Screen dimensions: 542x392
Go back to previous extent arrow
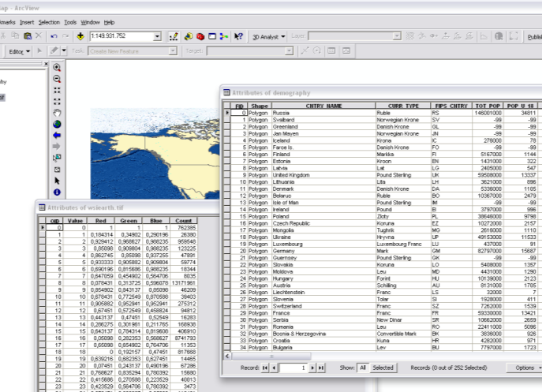pos(57,135)
